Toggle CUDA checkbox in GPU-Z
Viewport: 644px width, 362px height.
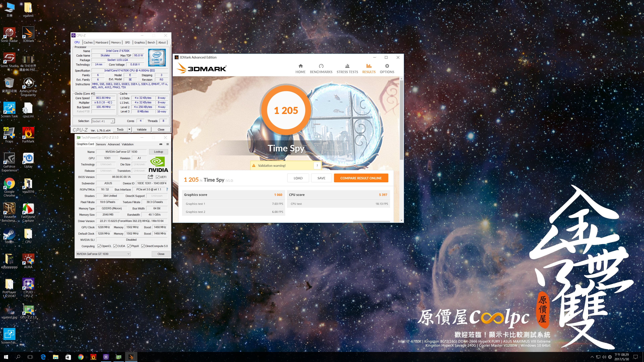[x=115, y=246]
